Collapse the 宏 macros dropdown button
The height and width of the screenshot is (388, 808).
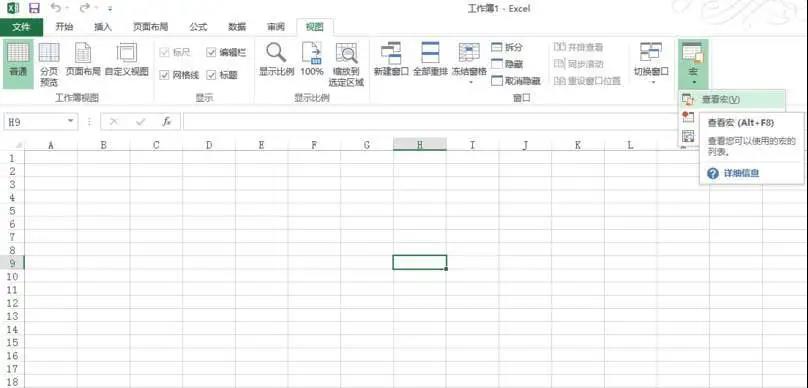[x=693, y=64]
